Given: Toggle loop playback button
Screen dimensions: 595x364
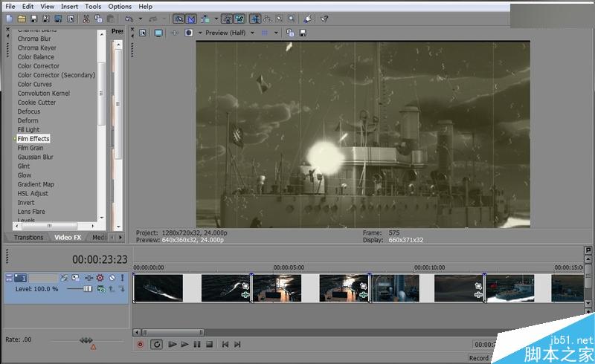Looking at the screenshot, I should tap(156, 344).
